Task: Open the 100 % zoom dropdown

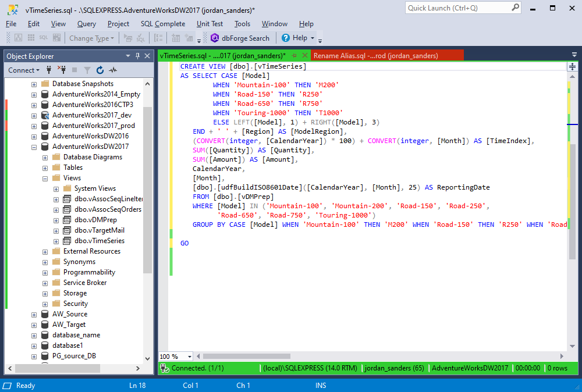Action: coord(190,357)
